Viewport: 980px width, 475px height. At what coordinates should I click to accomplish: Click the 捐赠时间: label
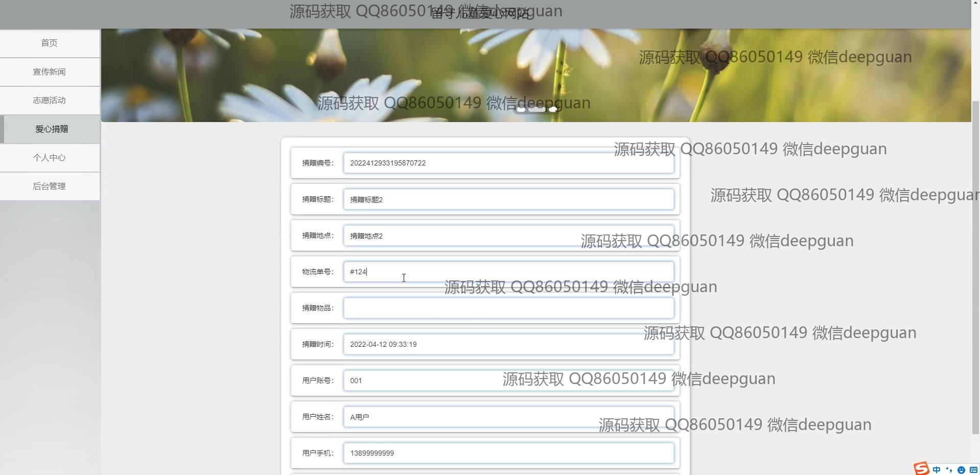tap(317, 344)
